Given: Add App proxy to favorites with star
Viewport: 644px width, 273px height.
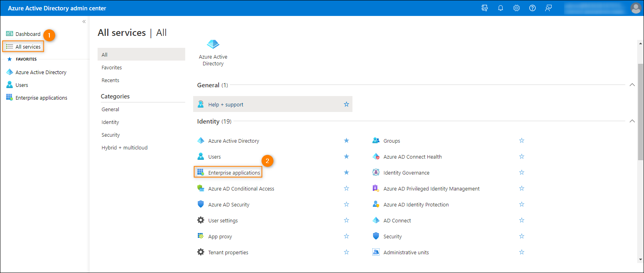Looking at the screenshot, I should (x=346, y=236).
